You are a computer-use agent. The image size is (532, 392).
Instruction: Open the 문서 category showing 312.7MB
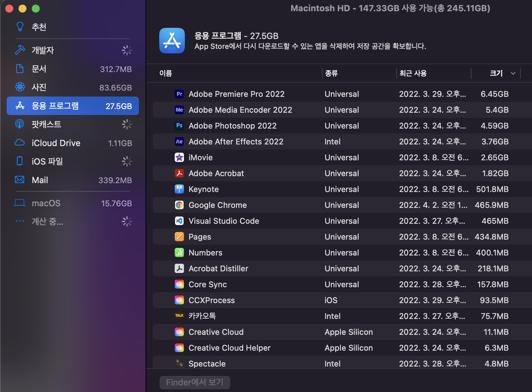[73, 69]
